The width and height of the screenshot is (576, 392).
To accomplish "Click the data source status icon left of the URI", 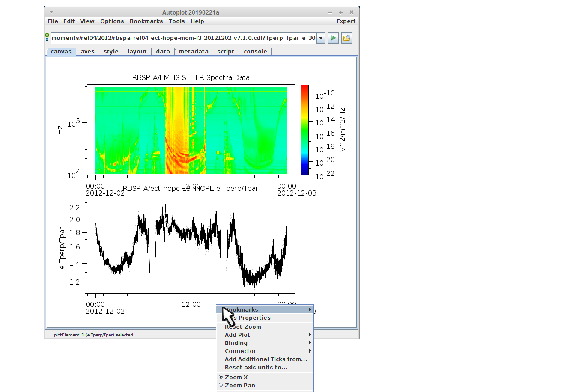I will [x=47, y=38].
